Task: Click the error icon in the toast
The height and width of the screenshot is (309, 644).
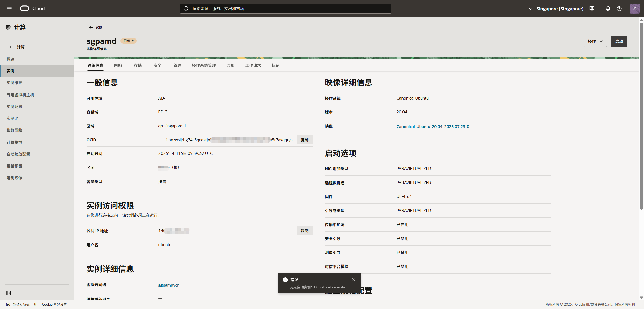Action: coord(285,280)
